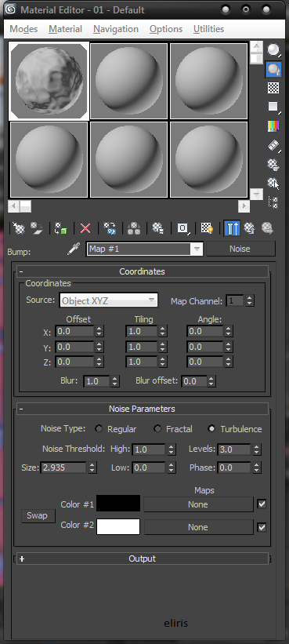Screen dimensions: 289x644
Task: Click the Noise map type button
Action: (x=240, y=249)
